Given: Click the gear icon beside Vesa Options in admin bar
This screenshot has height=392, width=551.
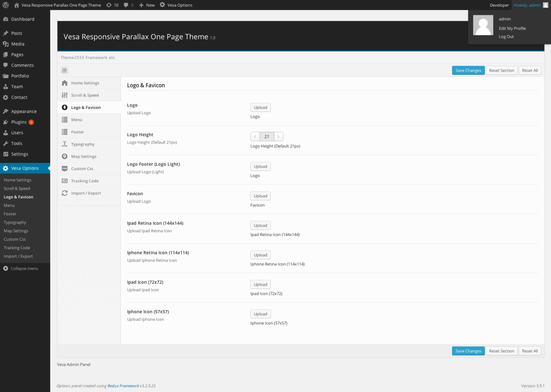Looking at the screenshot, I should (162, 5).
